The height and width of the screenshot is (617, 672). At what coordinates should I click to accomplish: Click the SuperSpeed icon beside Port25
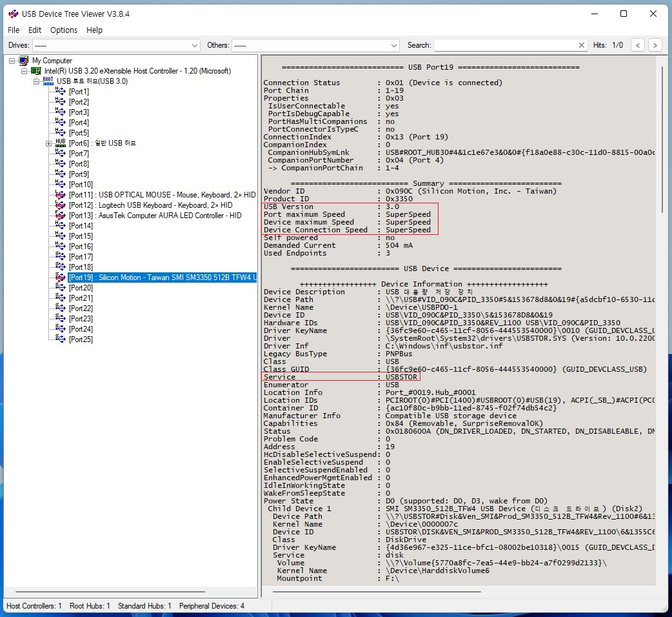(x=60, y=339)
